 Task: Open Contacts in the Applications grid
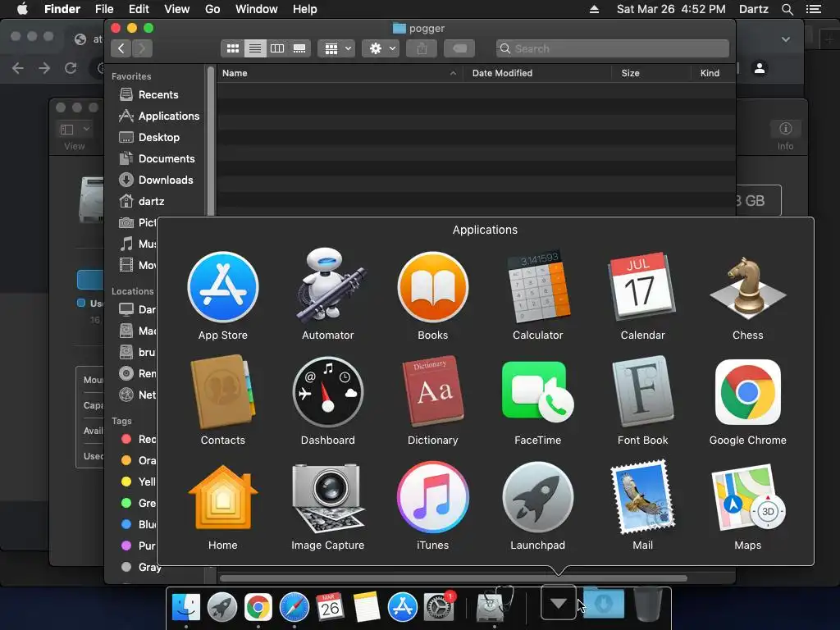223,392
